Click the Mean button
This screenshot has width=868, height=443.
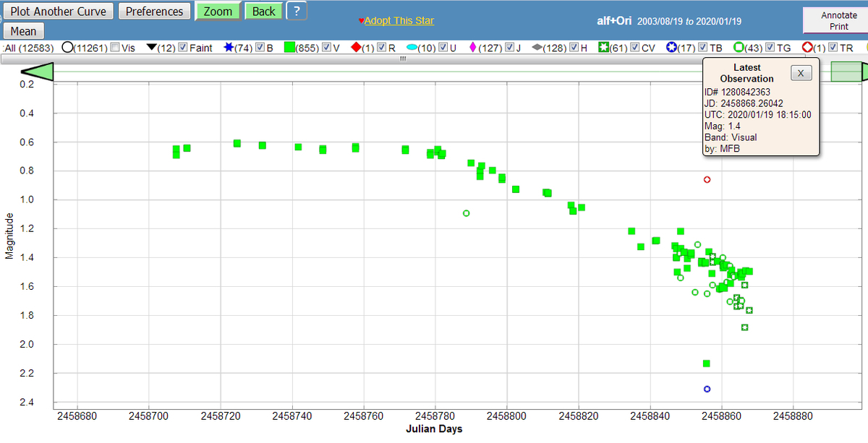click(x=23, y=31)
